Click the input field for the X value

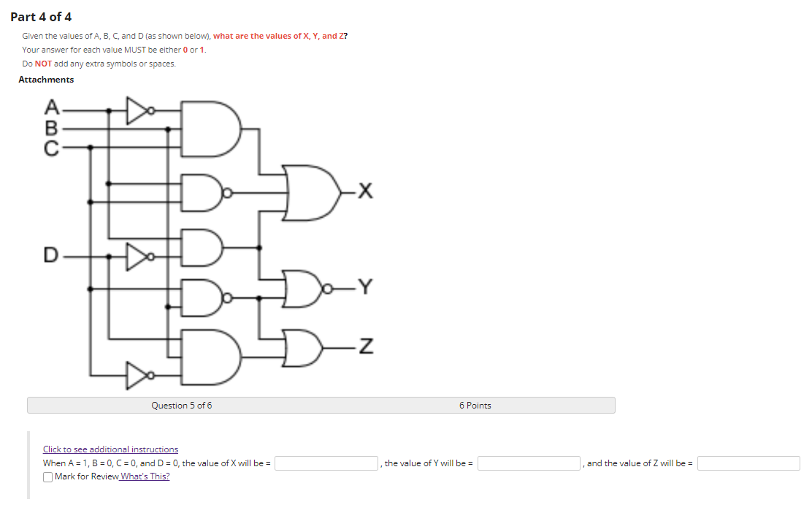point(324,463)
